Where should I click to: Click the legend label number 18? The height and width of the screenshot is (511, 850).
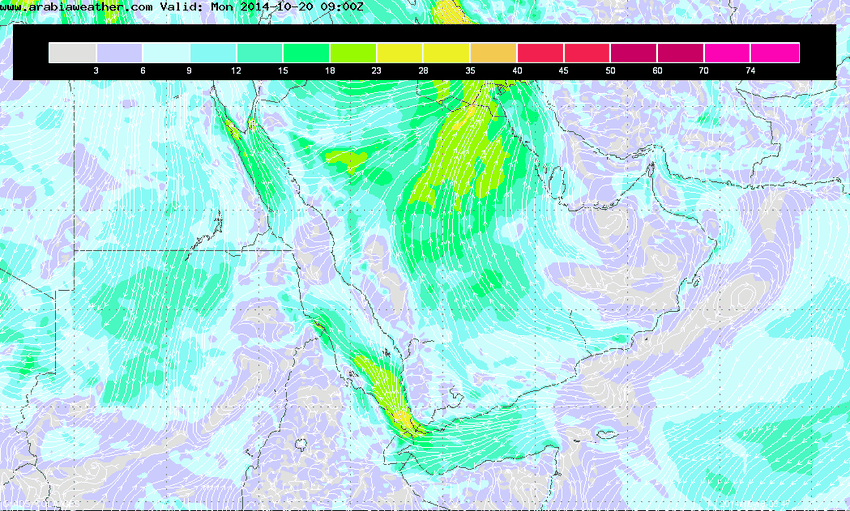(330, 71)
